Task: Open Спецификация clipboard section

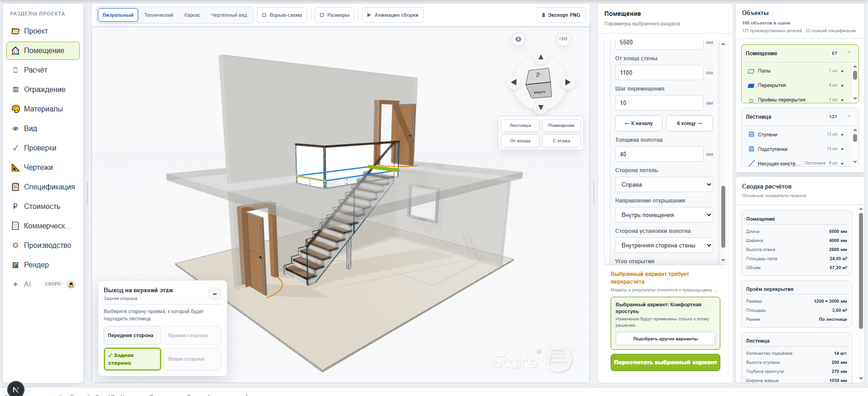Action: point(15,187)
